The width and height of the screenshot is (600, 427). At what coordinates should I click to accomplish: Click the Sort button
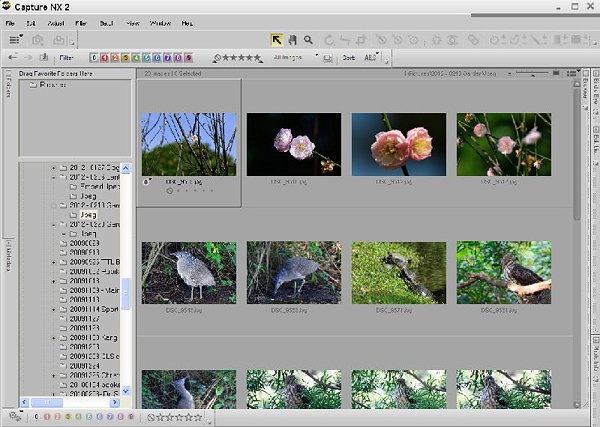click(x=349, y=58)
